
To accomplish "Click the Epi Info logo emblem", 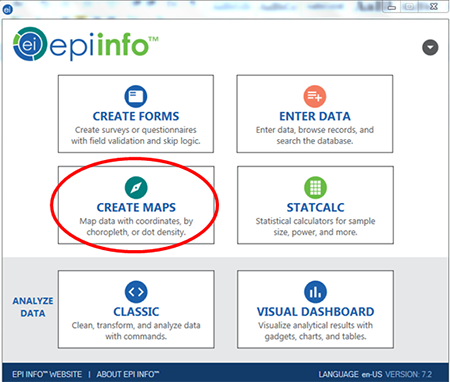I will pos(30,44).
